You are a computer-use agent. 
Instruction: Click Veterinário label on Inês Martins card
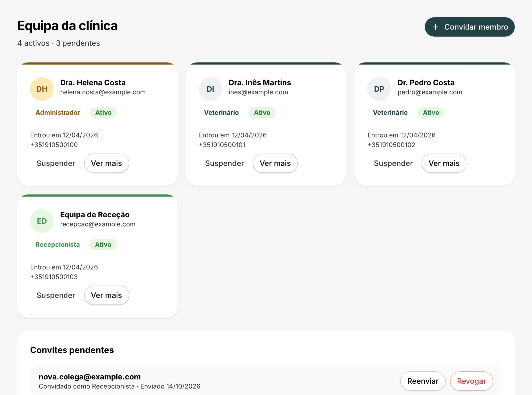coord(221,113)
